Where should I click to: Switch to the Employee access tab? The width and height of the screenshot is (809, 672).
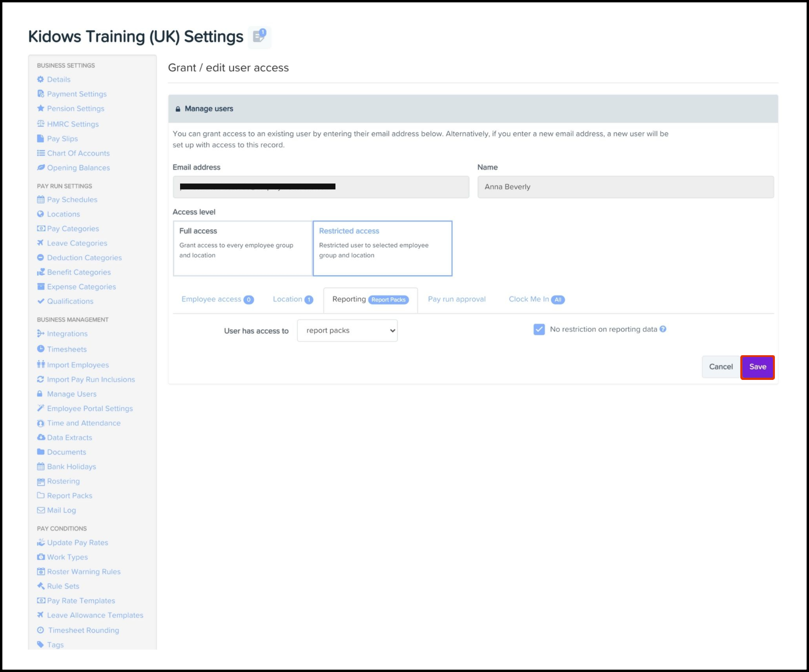217,300
